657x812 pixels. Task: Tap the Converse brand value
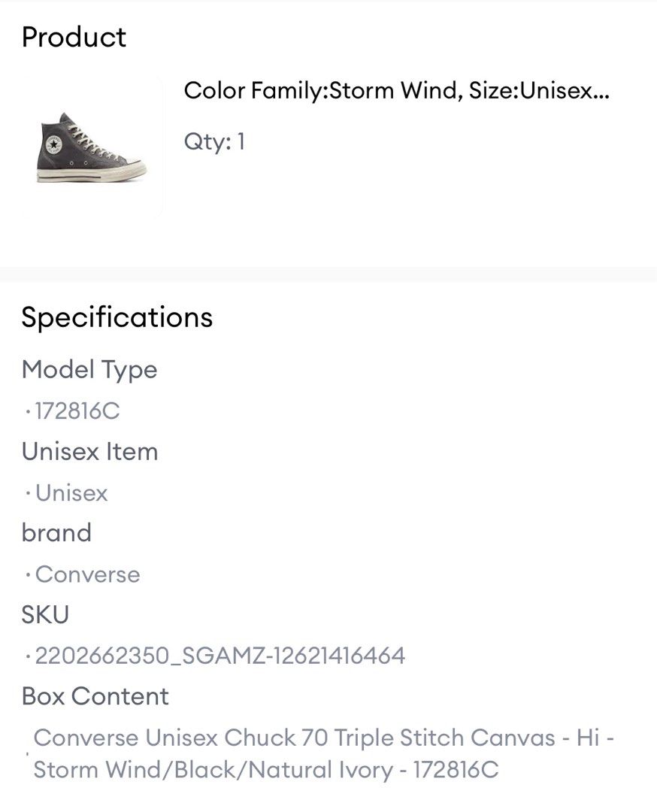point(87,574)
